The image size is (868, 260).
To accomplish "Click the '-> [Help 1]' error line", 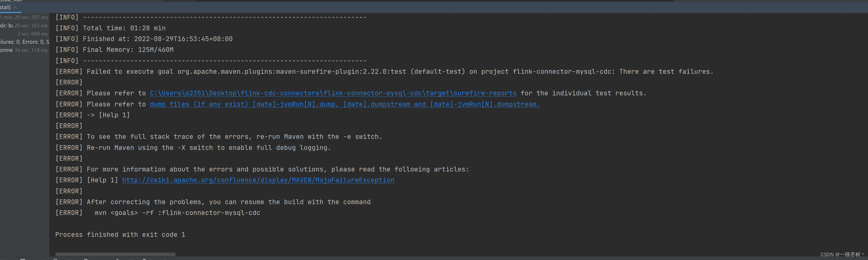I will 93,115.
